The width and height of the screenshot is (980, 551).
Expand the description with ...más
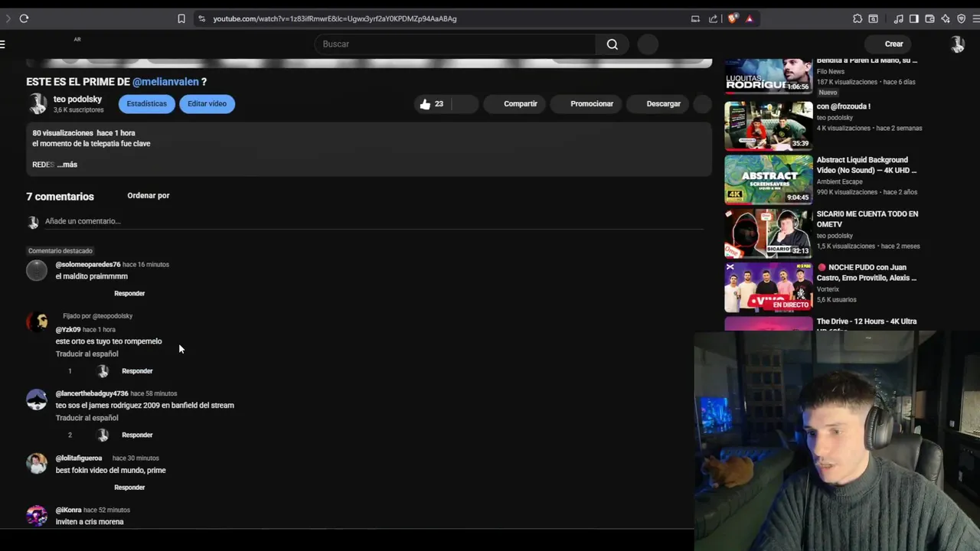67,165
